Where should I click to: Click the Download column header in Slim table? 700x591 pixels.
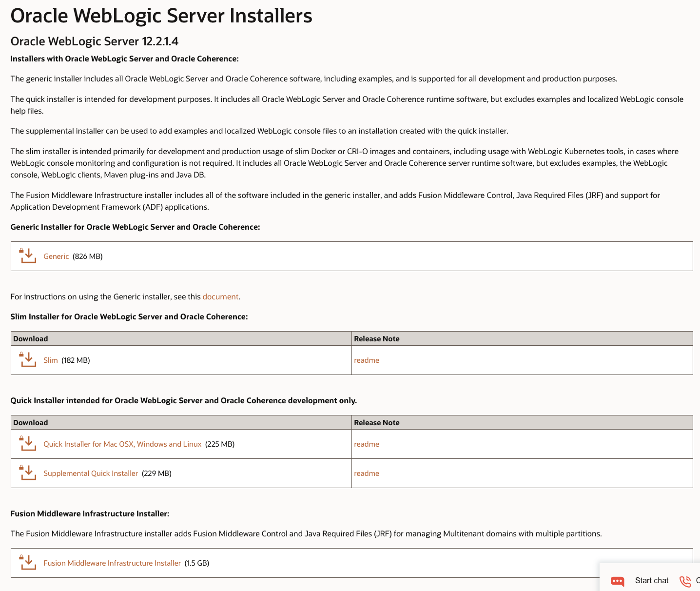(30, 338)
